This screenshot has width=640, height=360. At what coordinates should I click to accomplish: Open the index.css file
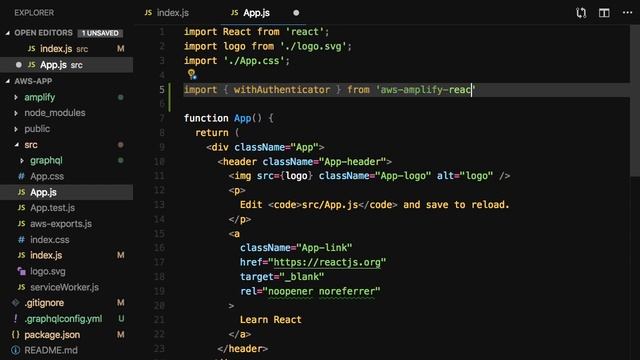(49, 240)
